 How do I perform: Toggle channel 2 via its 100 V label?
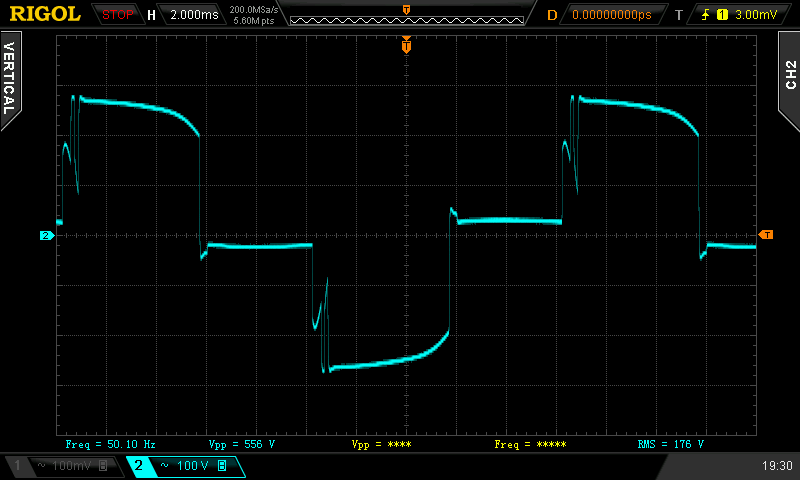point(190,466)
